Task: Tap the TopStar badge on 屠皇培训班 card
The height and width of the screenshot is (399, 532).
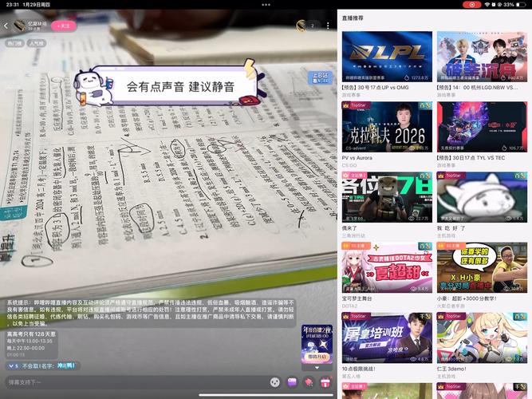Action: pos(356,316)
